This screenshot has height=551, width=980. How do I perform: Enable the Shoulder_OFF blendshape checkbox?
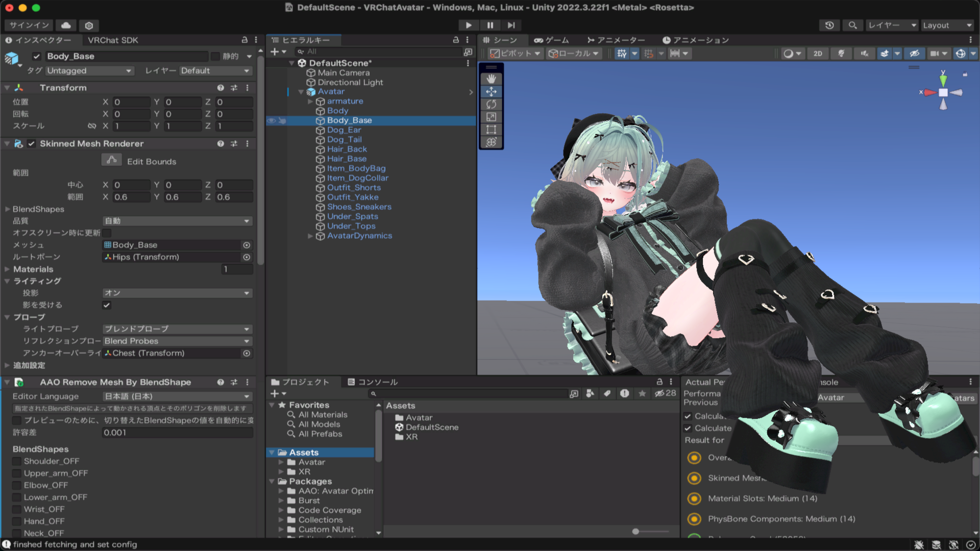point(17,461)
